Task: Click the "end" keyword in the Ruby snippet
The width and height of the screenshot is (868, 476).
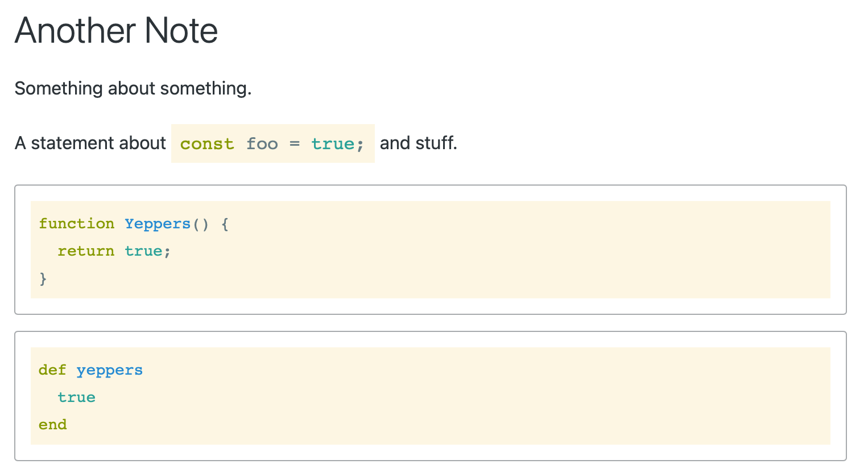Action: tap(52, 424)
